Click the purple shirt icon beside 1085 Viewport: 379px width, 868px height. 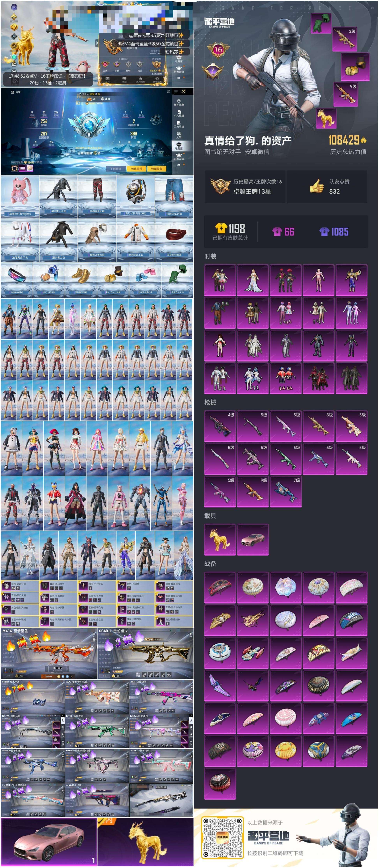[x=324, y=232]
